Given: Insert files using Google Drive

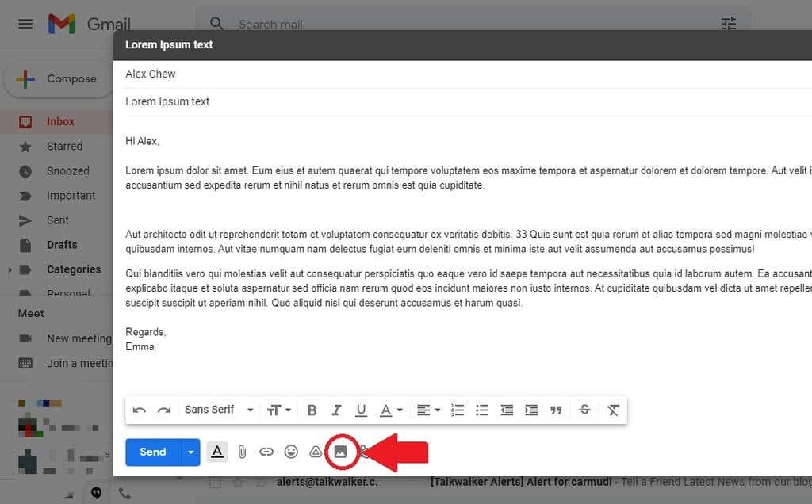Looking at the screenshot, I should [x=316, y=452].
